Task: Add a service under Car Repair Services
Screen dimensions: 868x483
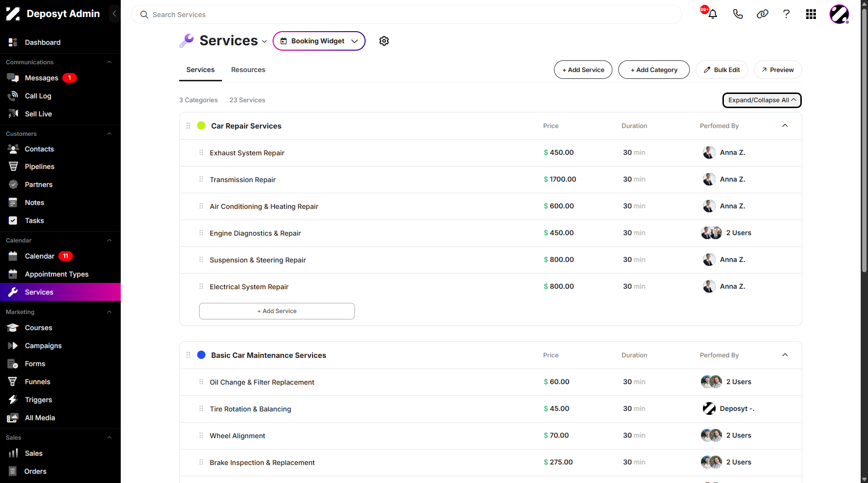Action: tap(277, 311)
